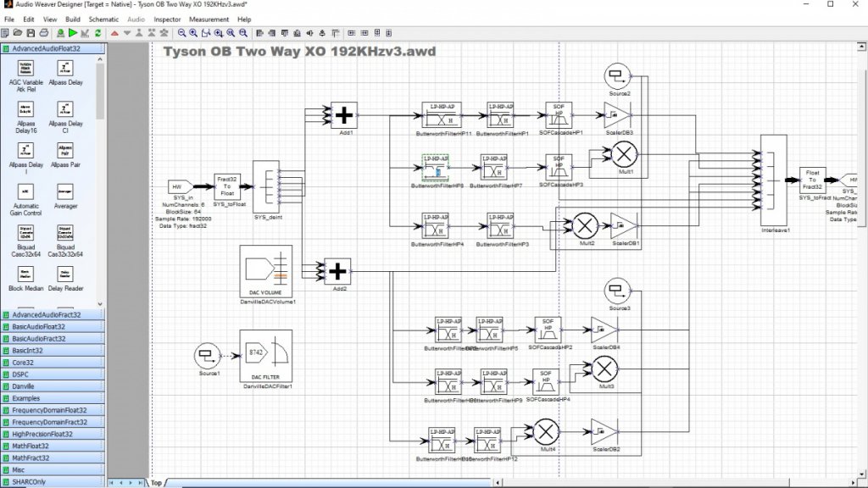Select the Add2 adder block
Image resolution: width=868 pixels, height=488 pixels.
pos(337,271)
